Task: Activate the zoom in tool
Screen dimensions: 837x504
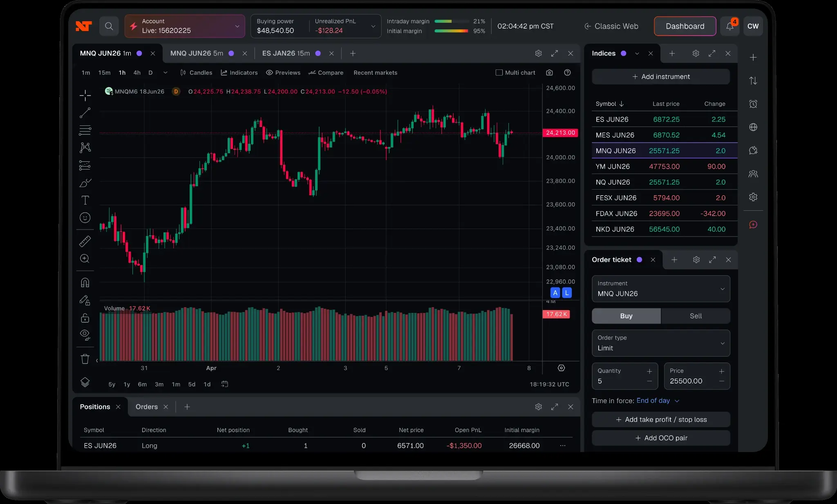Action: point(85,259)
